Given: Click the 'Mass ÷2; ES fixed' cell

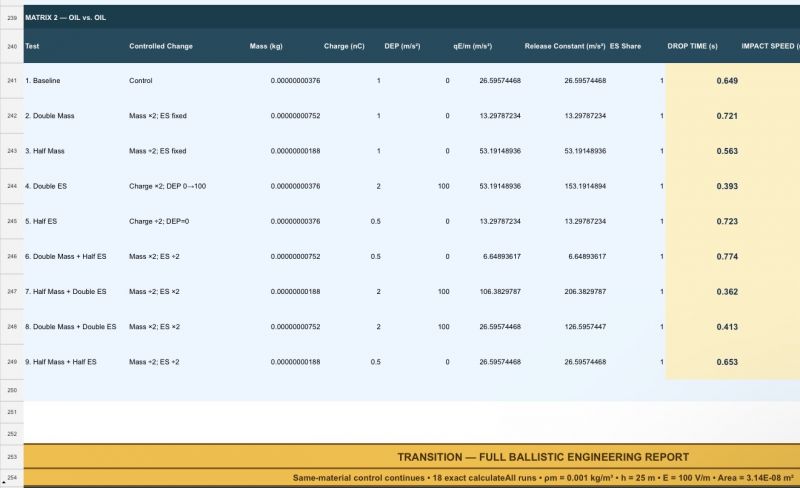Looking at the screenshot, I should tap(158, 151).
